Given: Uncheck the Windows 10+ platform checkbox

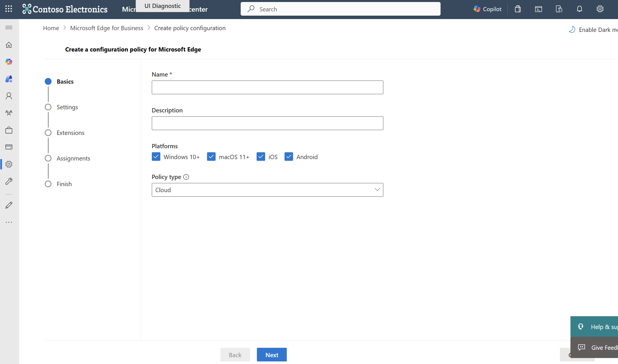Looking at the screenshot, I should click(156, 157).
